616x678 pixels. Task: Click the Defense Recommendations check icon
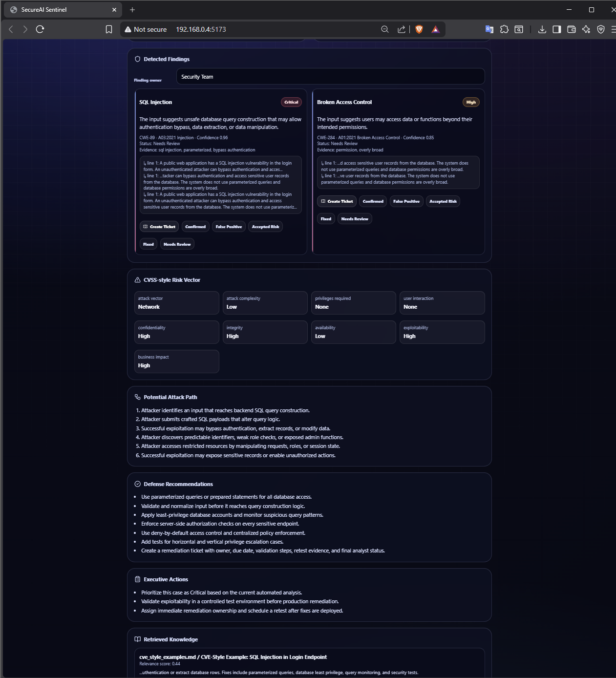coord(138,484)
